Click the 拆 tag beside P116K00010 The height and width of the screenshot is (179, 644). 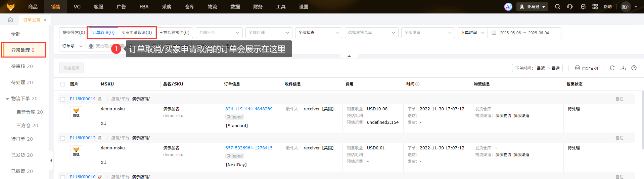(100, 177)
